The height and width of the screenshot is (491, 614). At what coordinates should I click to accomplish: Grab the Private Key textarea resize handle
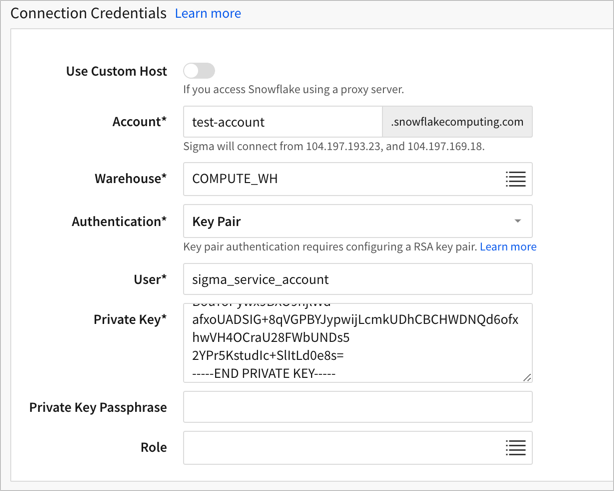pos(527,377)
